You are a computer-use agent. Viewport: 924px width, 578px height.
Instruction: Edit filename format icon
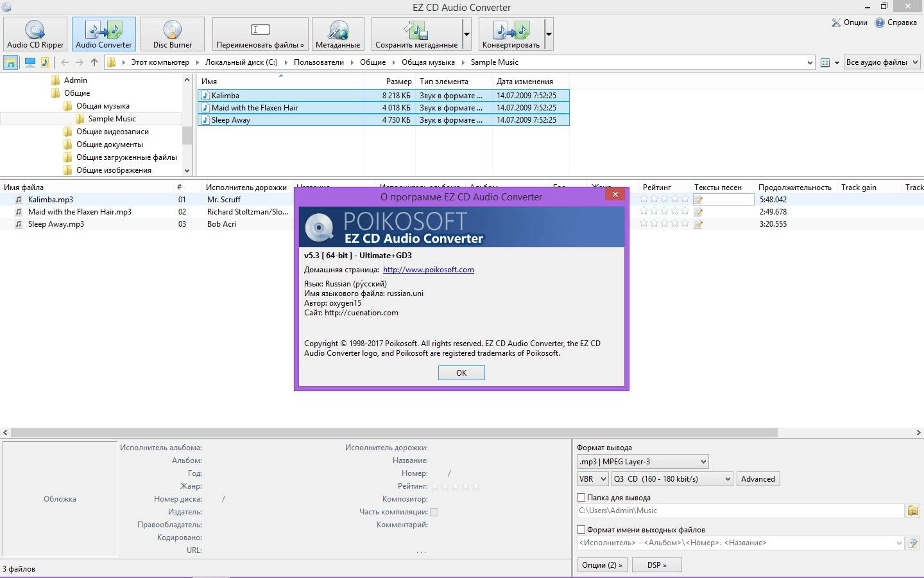point(912,543)
